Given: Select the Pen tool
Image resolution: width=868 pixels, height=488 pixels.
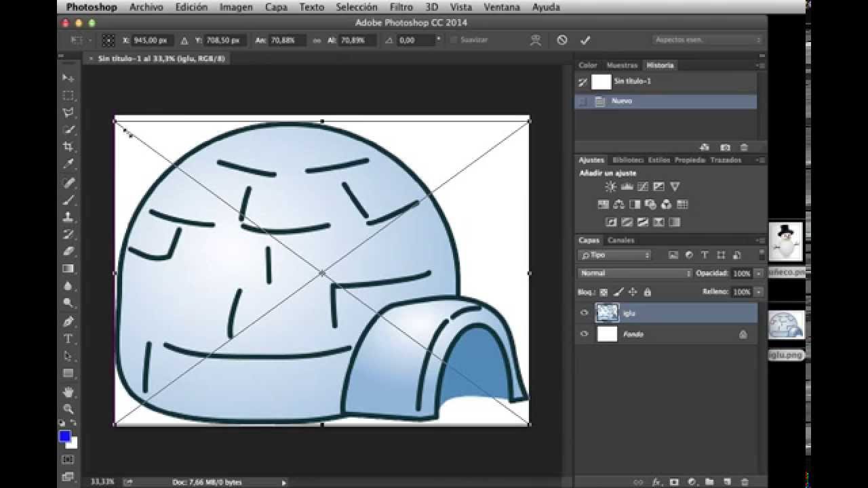Looking at the screenshot, I should (x=68, y=321).
